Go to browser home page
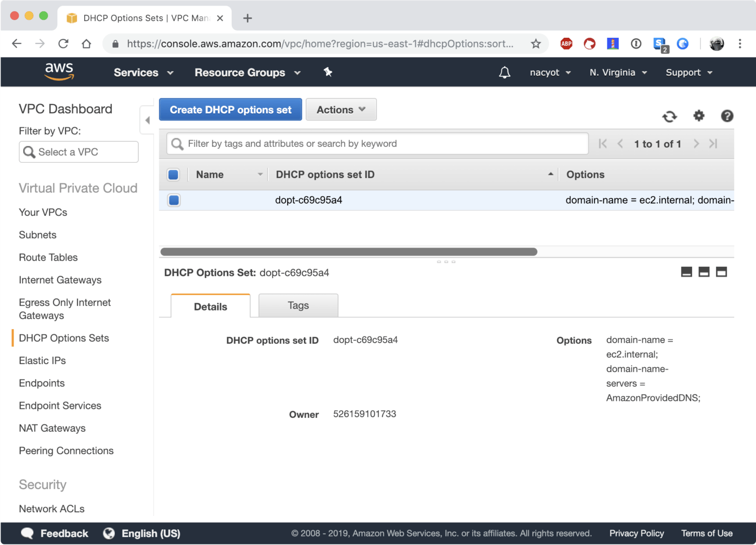The image size is (756, 545). click(x=86, y=44)
